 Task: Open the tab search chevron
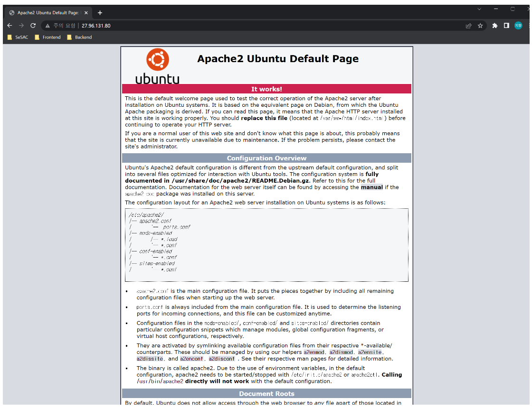click(x=479, y=9)
